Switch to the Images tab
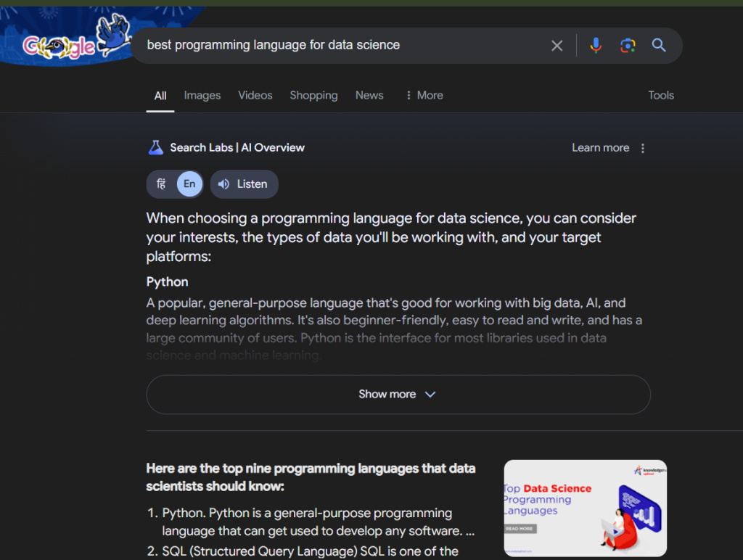This screenshot has height=560, width=743. click(202, 95)
